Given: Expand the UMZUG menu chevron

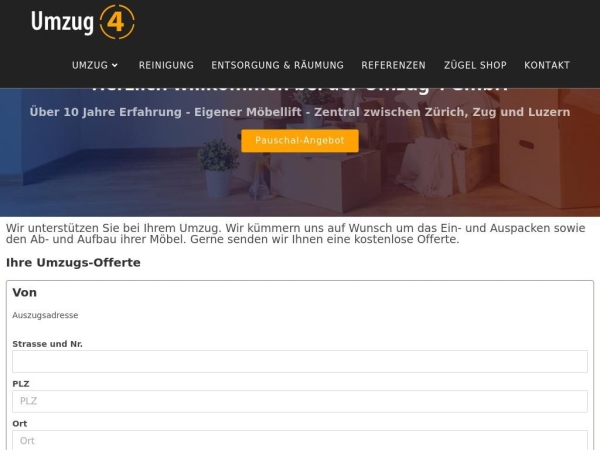Looking at the screenshot, I should (x=115, y=66).
